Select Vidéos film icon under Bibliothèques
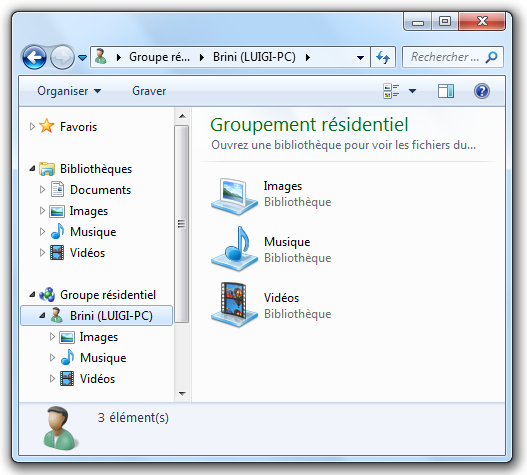Screen dimensions: 527x475 57,252
